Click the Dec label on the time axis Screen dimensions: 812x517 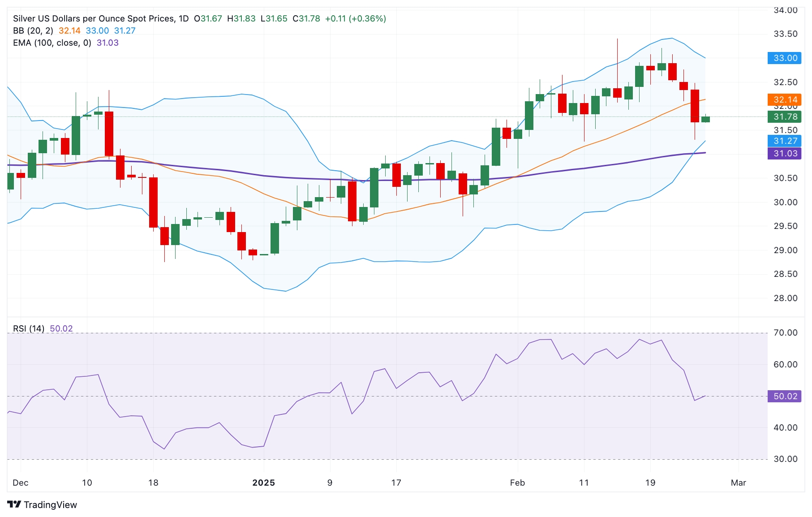21,483
